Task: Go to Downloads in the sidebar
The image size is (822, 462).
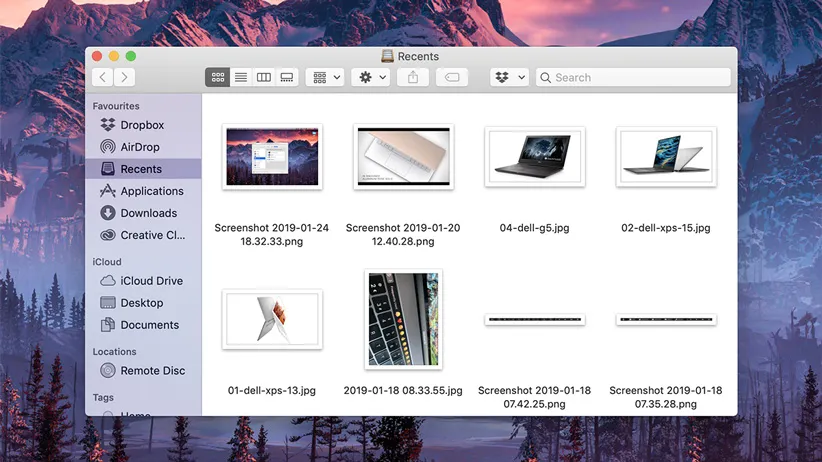Action: (148, 213)
